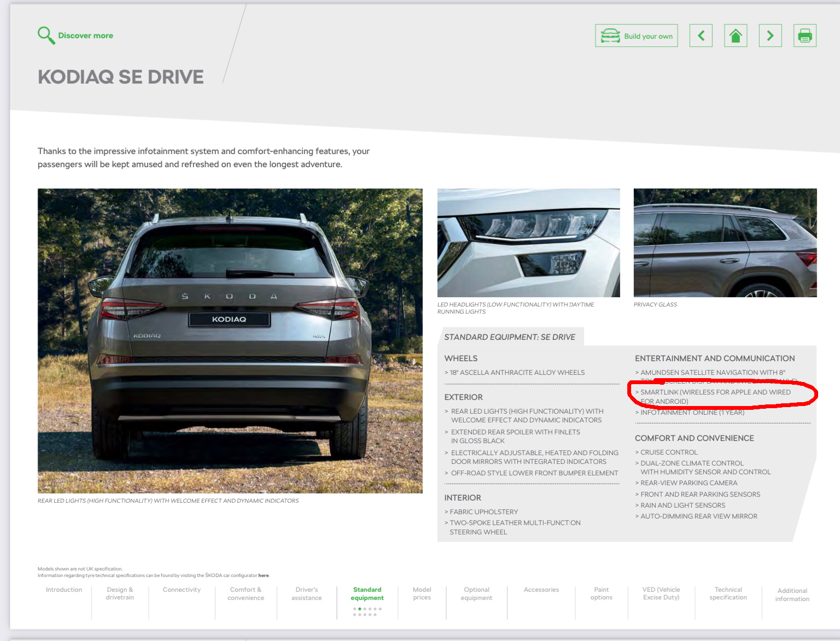Click the LED headlights photo
Image resolution: width=840 pixels, height=641 pixels.
pos(528,242)
